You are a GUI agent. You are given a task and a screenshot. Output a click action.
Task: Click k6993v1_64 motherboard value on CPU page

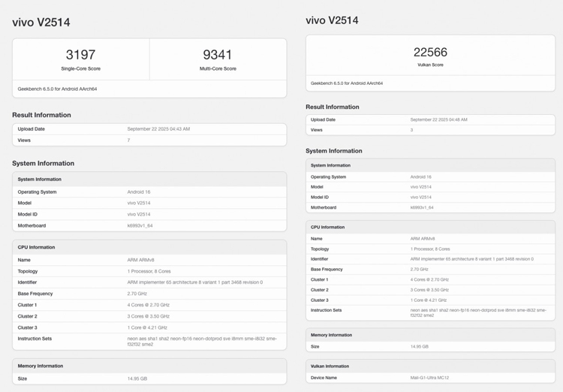(x=140, y=226)
